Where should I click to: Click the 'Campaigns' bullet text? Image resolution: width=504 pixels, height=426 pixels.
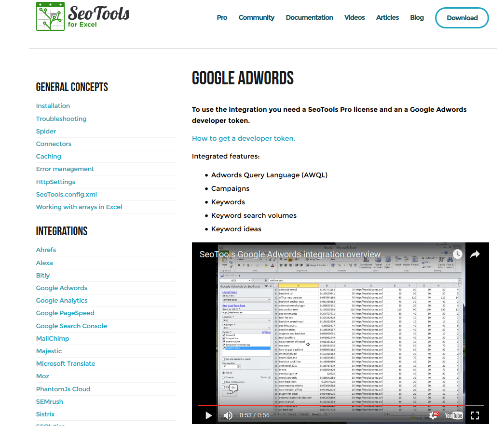230,188
